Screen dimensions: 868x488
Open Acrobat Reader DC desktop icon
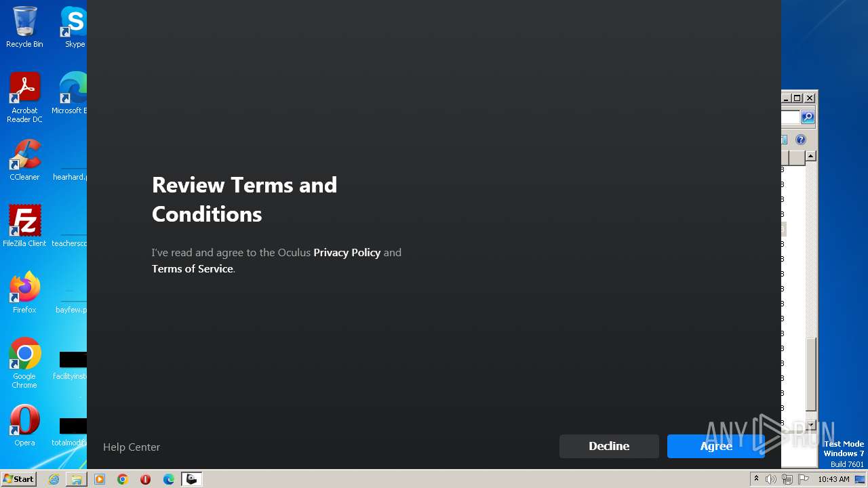click(24, 98)
